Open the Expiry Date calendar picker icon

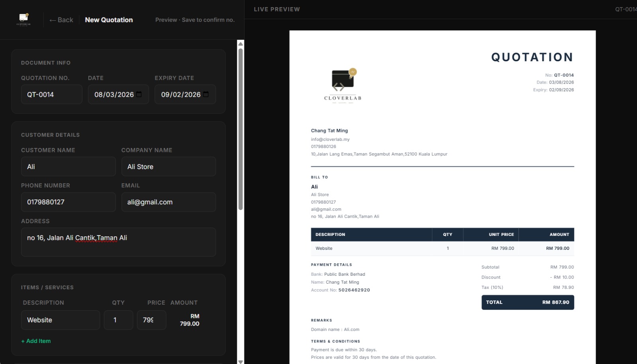click(206, 94)
